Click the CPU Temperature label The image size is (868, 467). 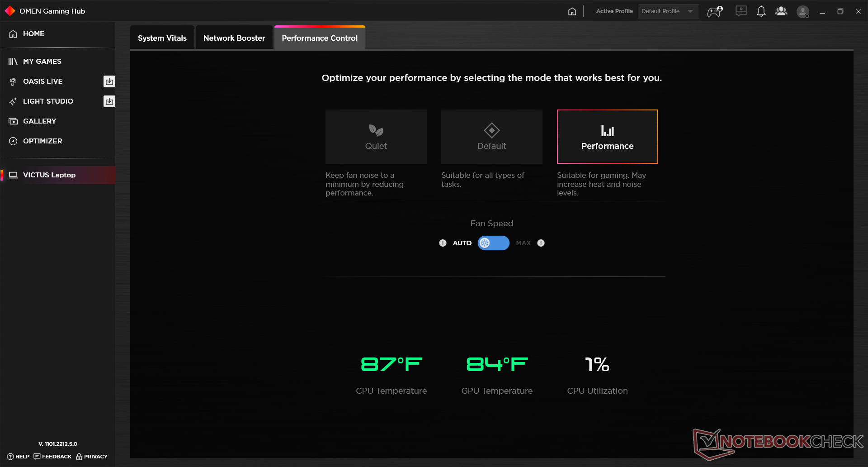392,391
